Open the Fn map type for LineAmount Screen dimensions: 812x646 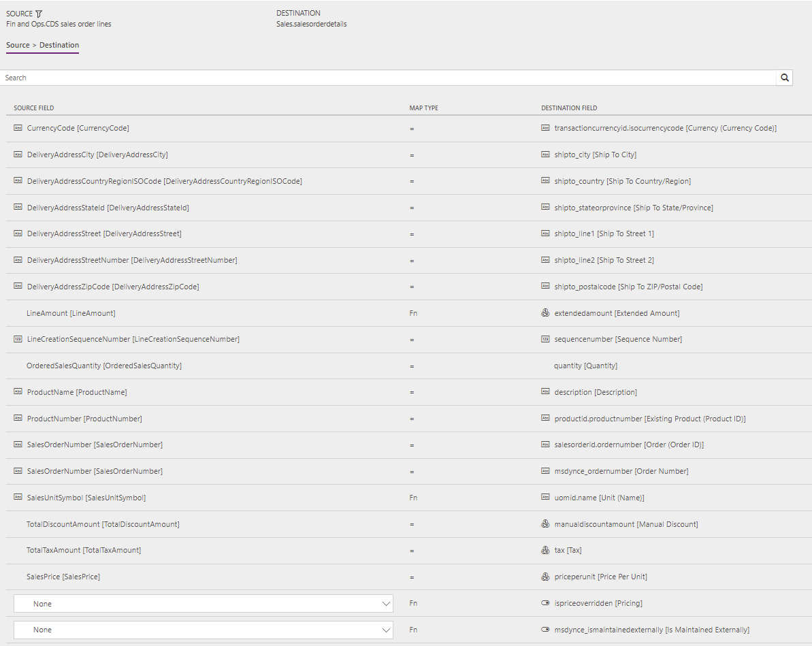(x=413, y=312)
